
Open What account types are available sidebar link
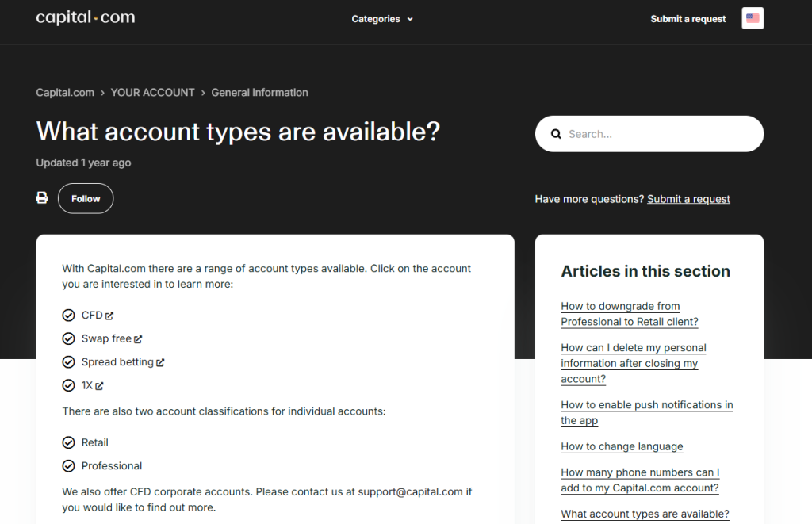coord(645,514)
